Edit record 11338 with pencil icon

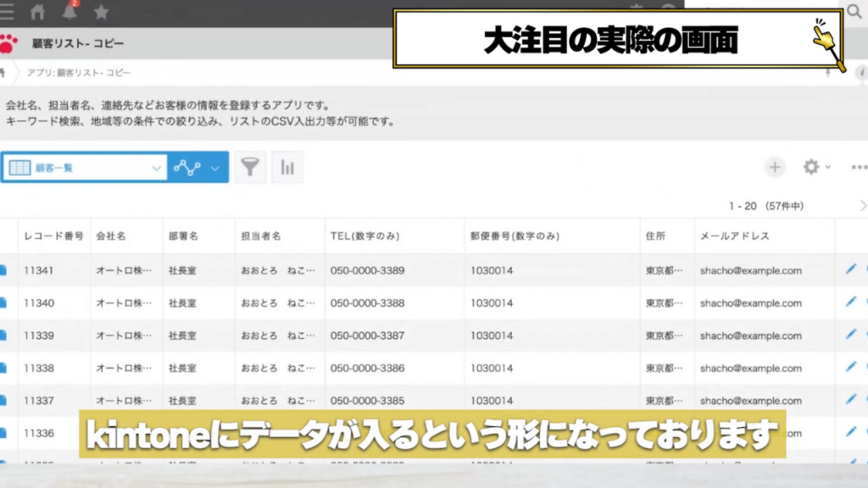coord(851,367)
